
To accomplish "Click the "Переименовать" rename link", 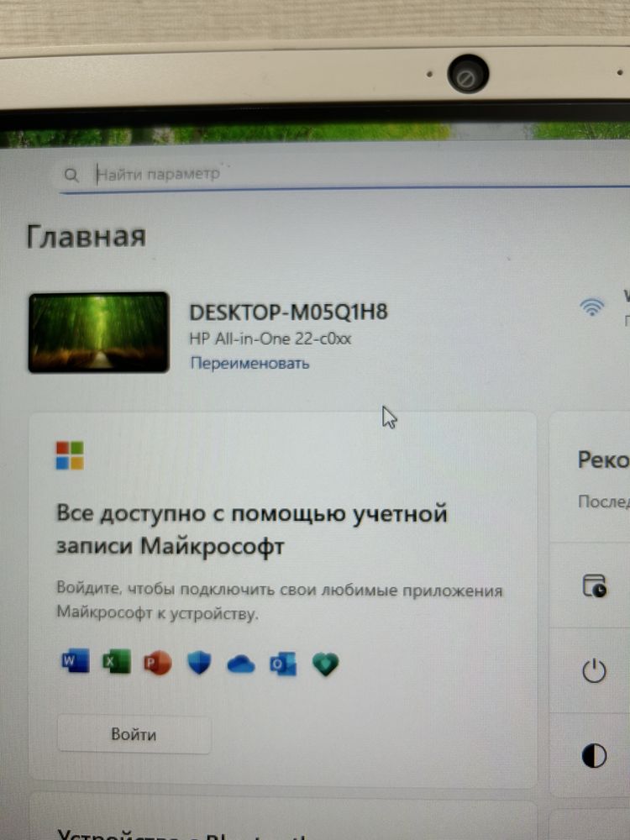I will tap(250, 363).
